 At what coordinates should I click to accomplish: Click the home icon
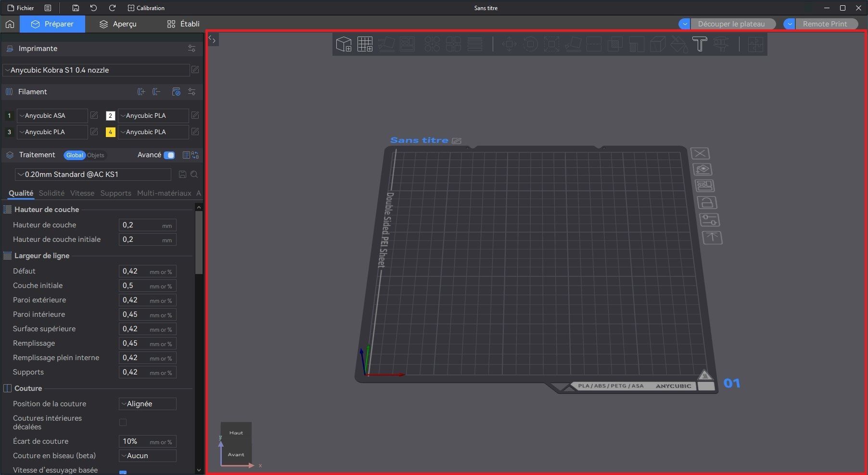point(10,24)
